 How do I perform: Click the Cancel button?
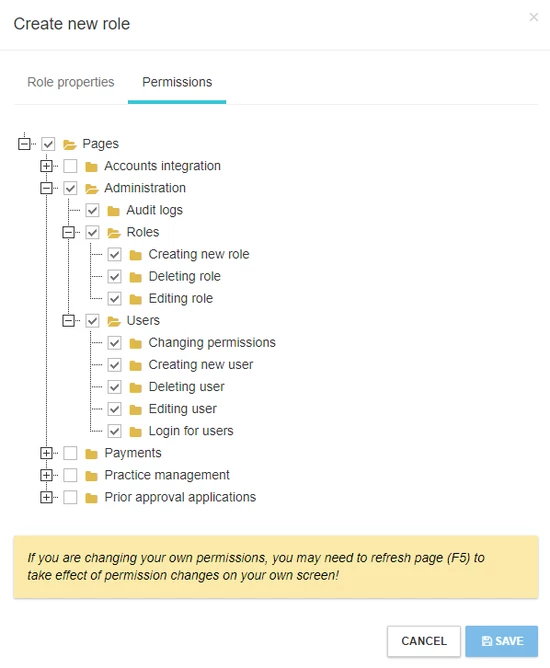(424, 641)
